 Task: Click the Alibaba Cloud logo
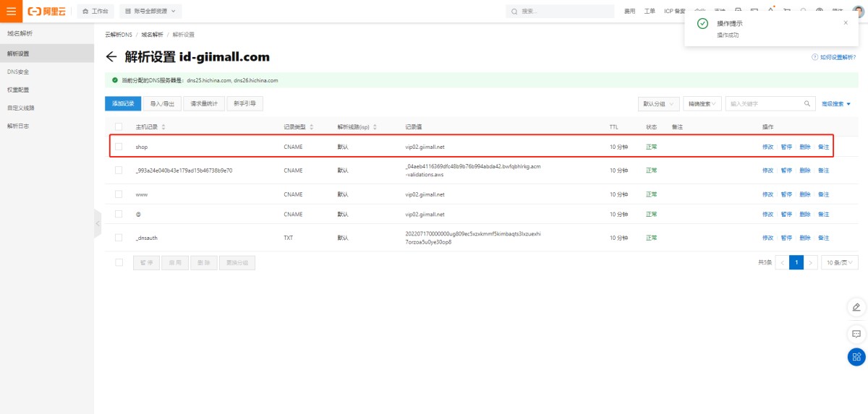[x=46, y=12]
